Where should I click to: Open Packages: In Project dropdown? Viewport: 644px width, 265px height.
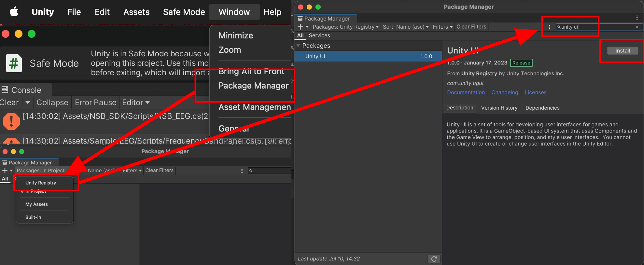41,171
